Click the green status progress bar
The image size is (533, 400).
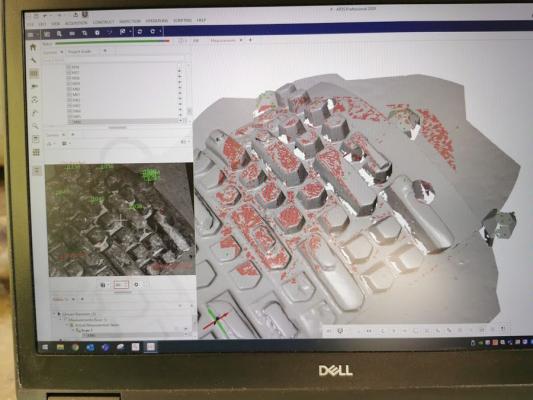point(112,42)
